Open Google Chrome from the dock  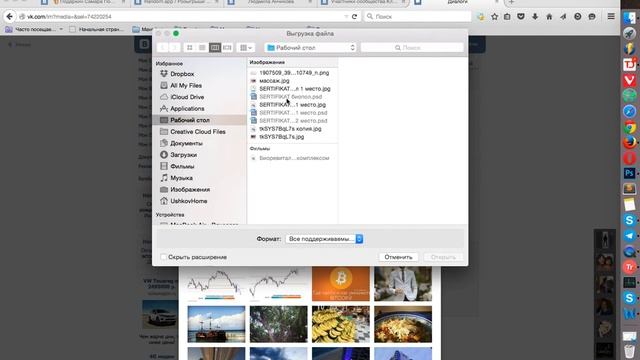629,127
